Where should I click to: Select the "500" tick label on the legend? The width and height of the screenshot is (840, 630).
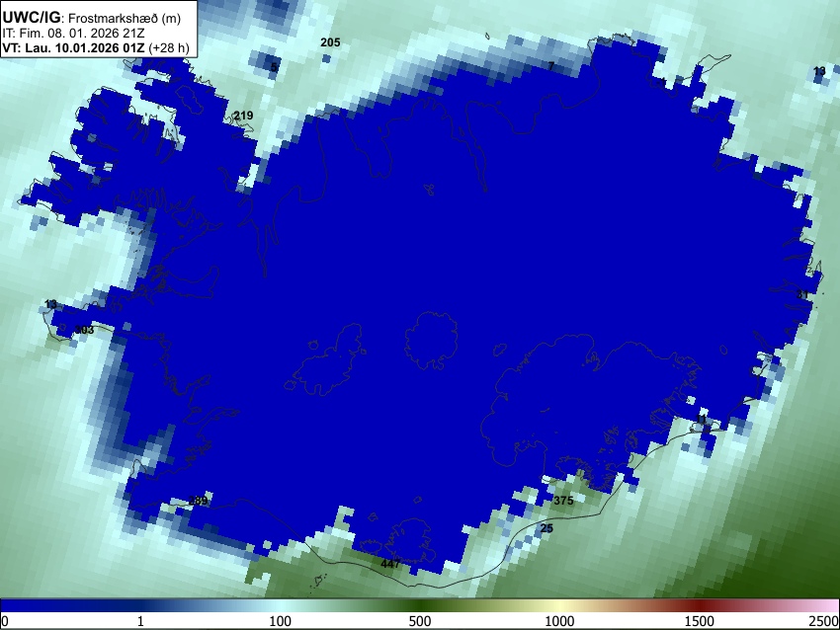[x=419, y=621]
